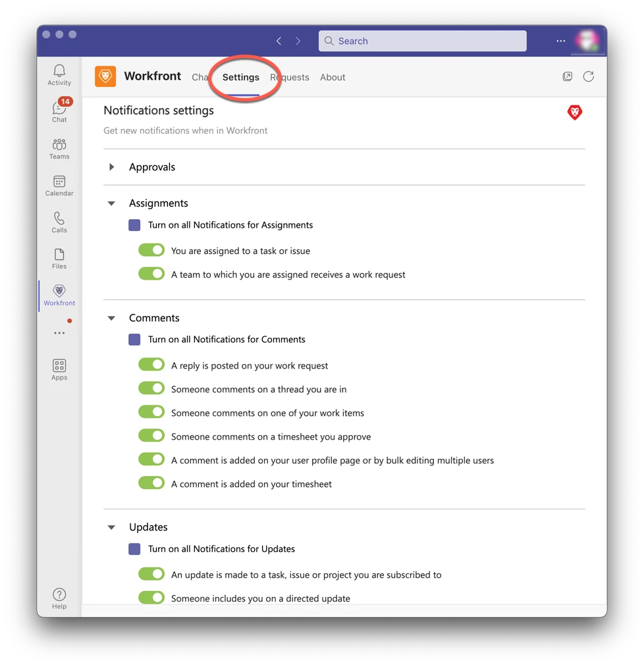Toggle 'An update is made to a task' notification

151,575
